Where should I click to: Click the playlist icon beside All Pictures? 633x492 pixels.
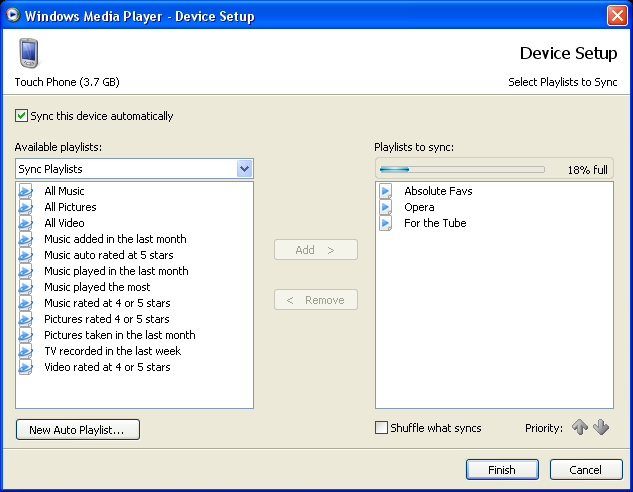click(25, 207)
